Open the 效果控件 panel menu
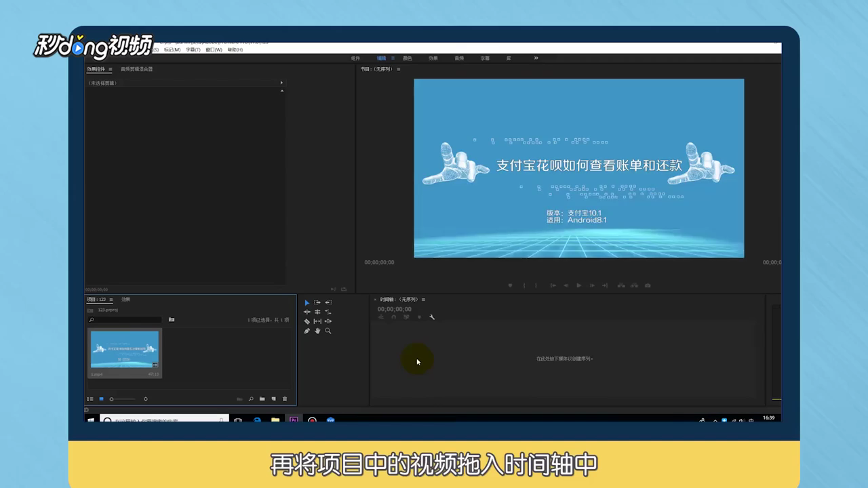 click(x=111, y=69)
